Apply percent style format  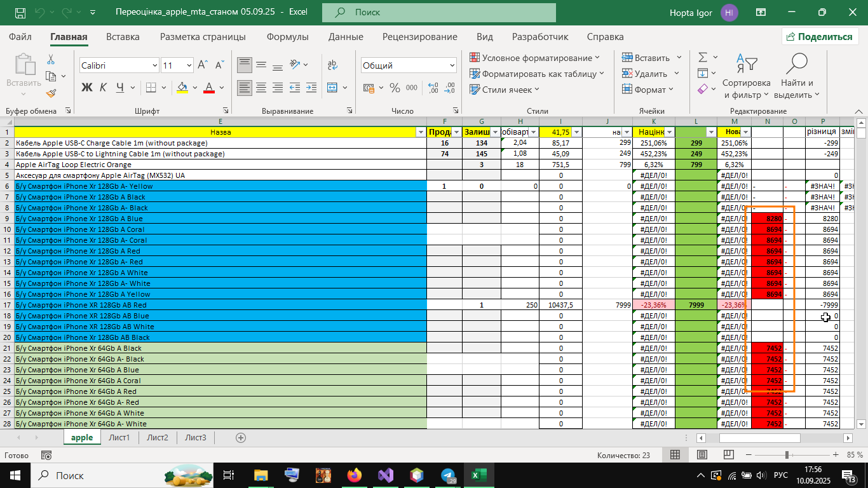(395, 88)
